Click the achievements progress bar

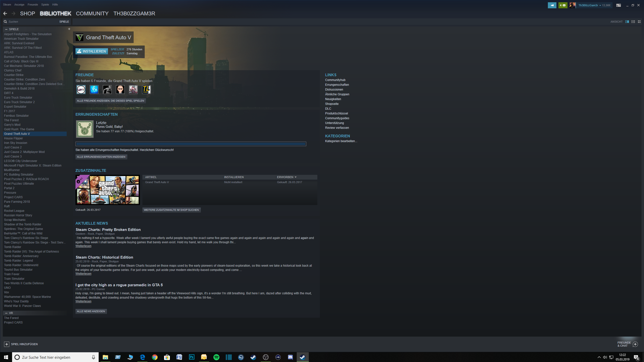click(191, 144)
